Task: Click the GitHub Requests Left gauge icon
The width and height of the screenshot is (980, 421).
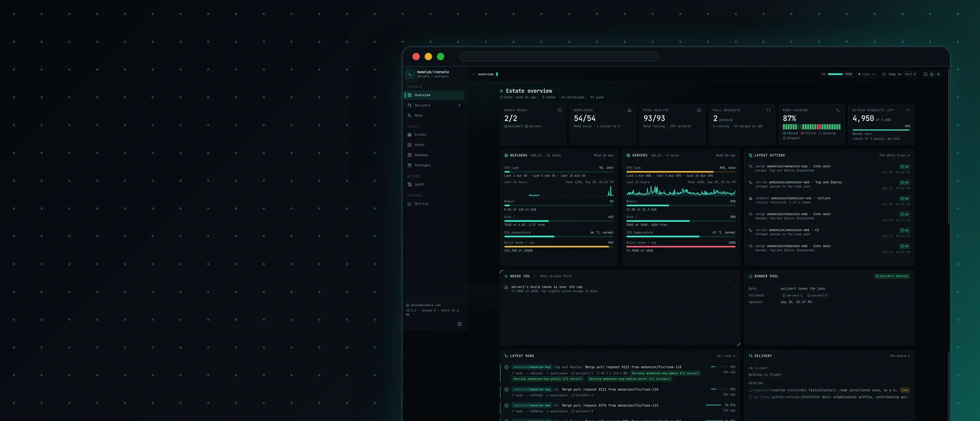Action: coord(908,110)
